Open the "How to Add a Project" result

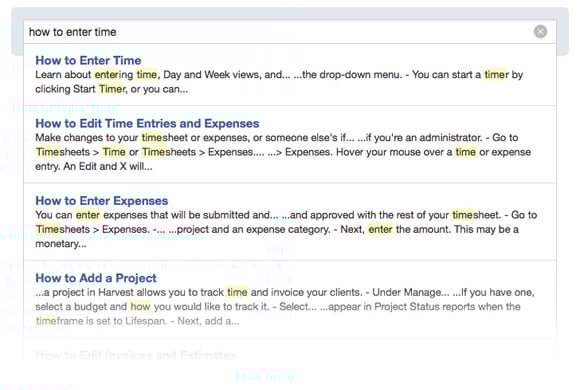(96, 278)
